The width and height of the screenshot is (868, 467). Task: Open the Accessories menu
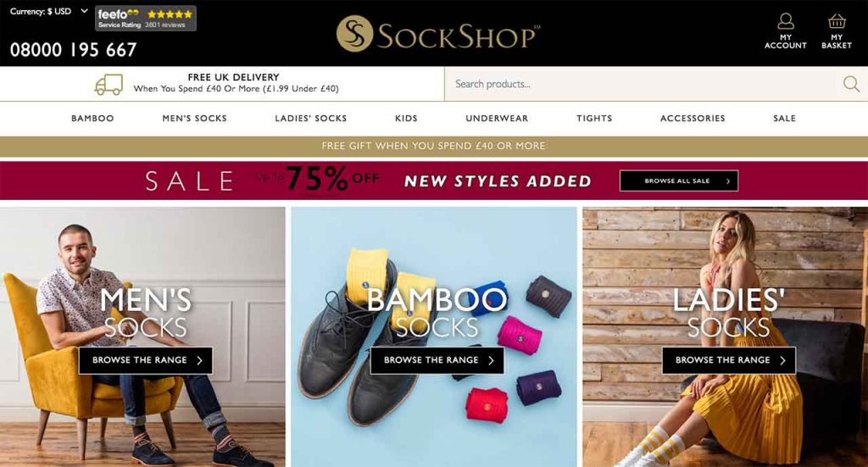click(693, 119)
